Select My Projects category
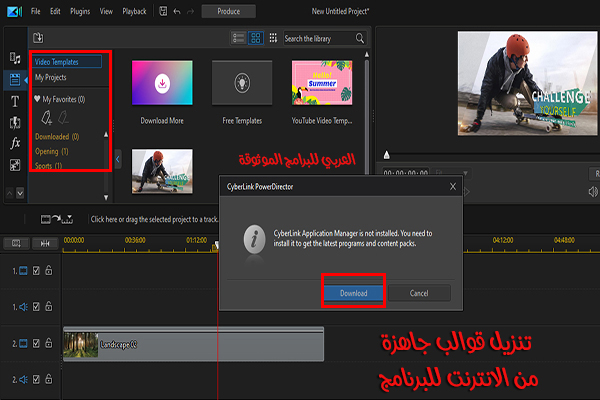The image size is (600, 400). coord(51,77)
